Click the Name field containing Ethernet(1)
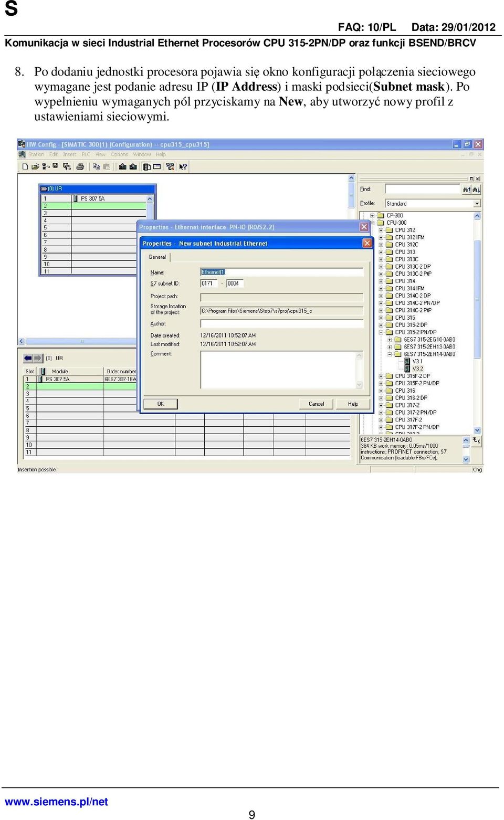Screen dimensions: 504x820 (x=281, y=272)
